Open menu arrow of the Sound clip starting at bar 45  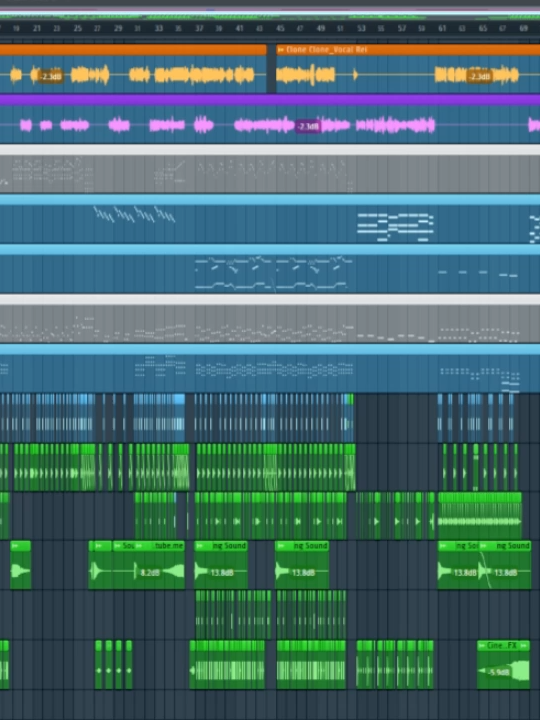(x=280, y=546)
